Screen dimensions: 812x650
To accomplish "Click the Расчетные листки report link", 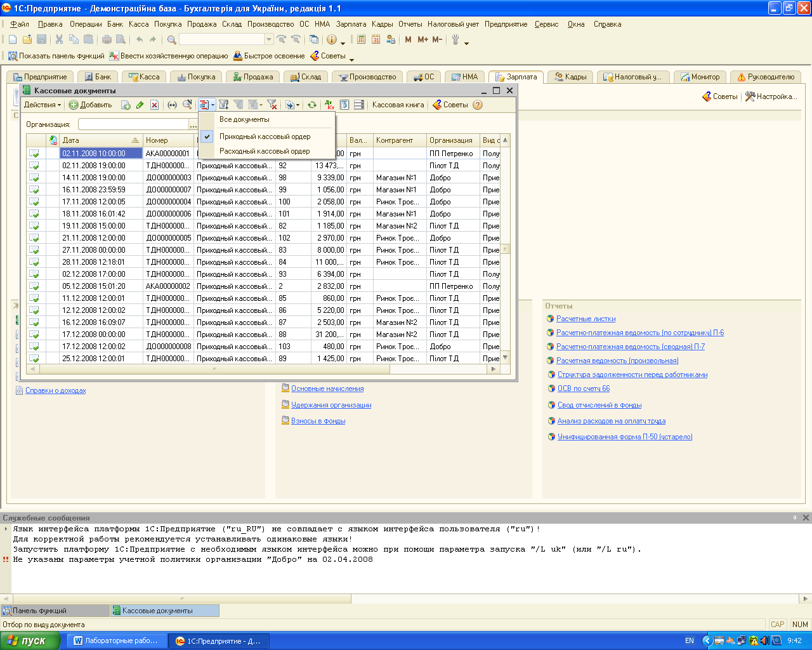I will point(586,319).
